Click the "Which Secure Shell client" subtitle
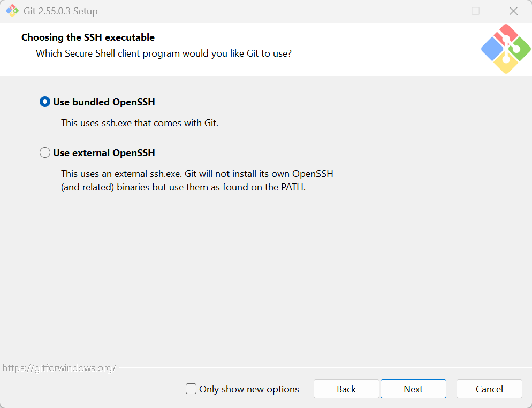Image resolution: width=532 pixels, height=408 pixels. 164,53
